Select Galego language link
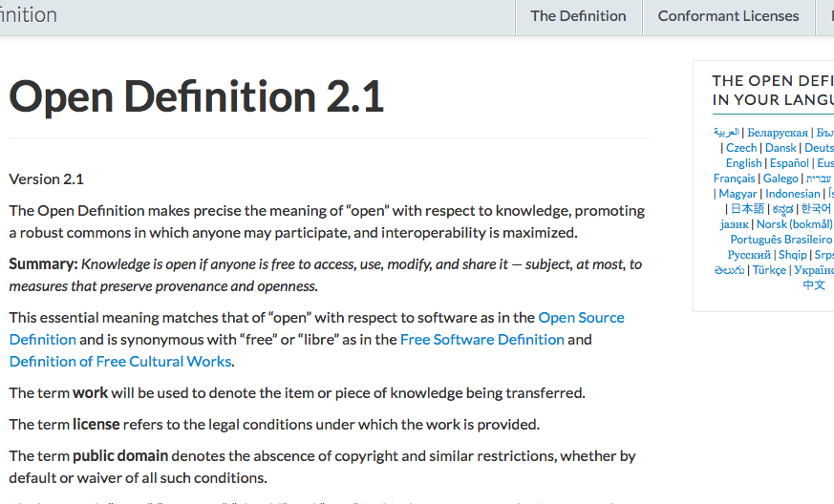This screenshot has width=834, height=504. click(x=781, y=178)
